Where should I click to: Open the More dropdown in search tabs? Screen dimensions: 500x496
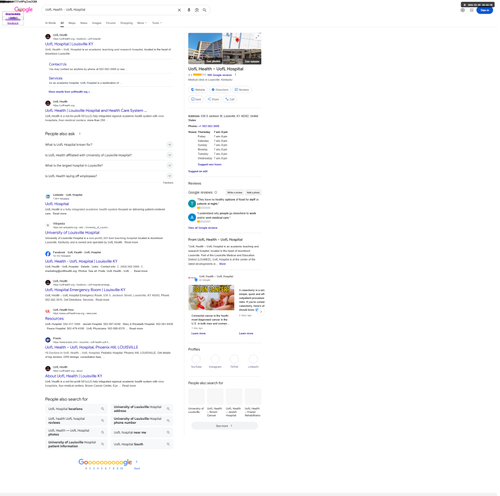[142, 23]
